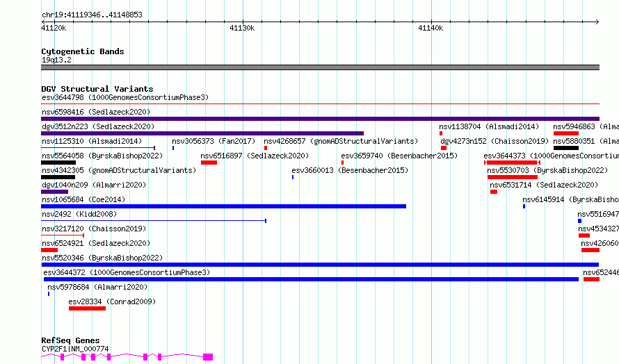Select the nsv3056373 (Fan2017) label
This screenshot has width=619, height=364.
pyautogui.click(x=214, y=141)
